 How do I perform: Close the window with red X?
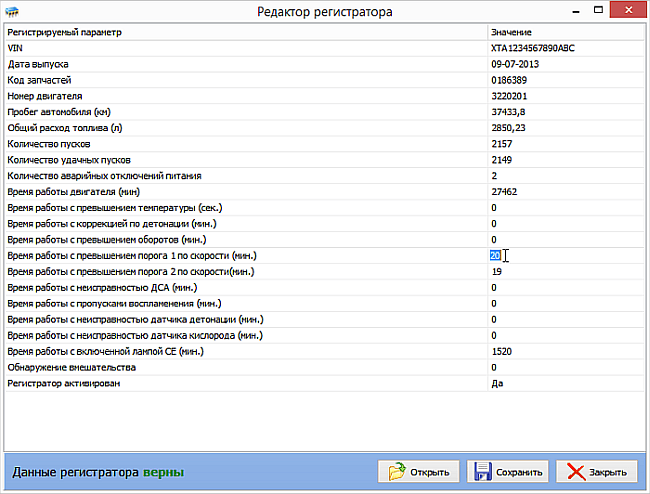(628, 10)
